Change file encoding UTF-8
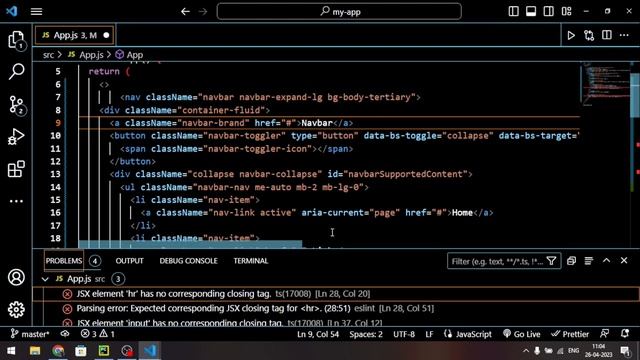640x360 pixels. (x=404, y=334)
